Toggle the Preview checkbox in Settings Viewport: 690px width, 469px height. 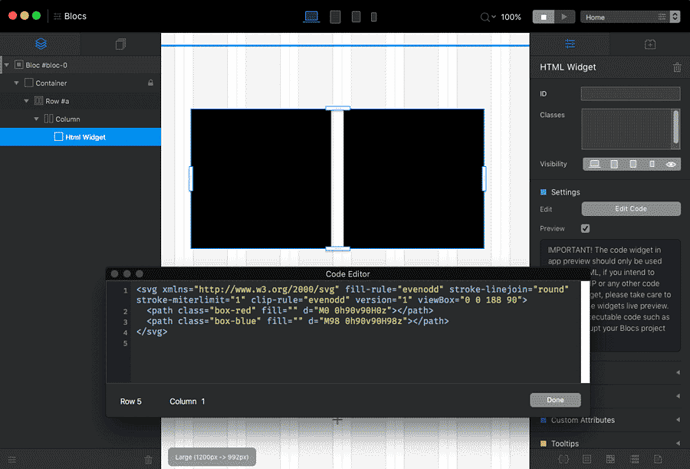pos(585,227)
